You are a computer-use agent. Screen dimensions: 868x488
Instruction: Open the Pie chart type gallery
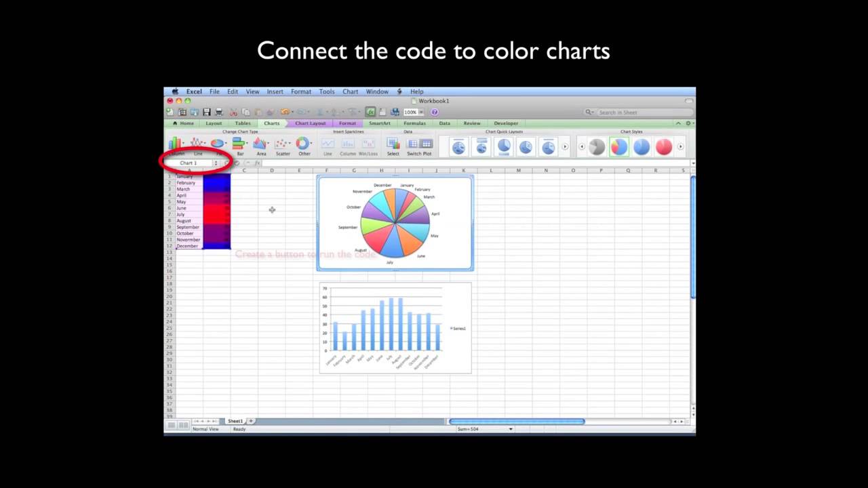[218, 145]
